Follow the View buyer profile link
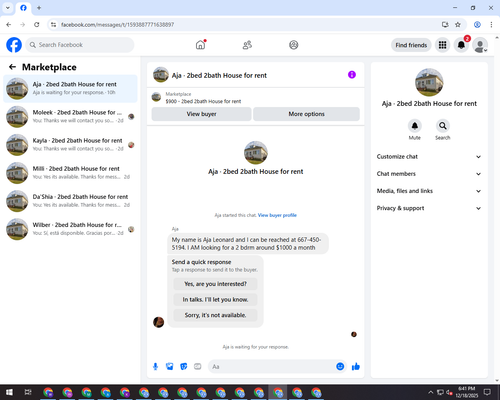Image resolution: width=500 pixels, height=400 pixels. click(x=277, y=215)
